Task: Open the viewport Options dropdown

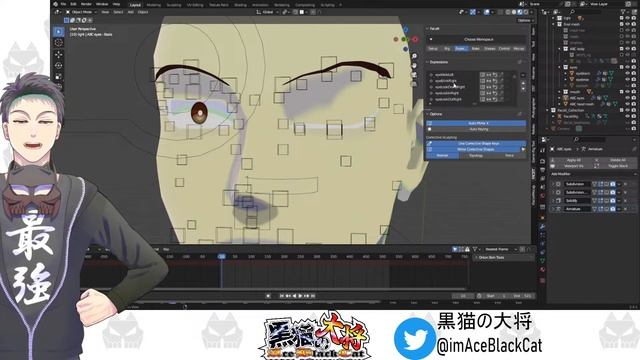Action: point(525,20)
